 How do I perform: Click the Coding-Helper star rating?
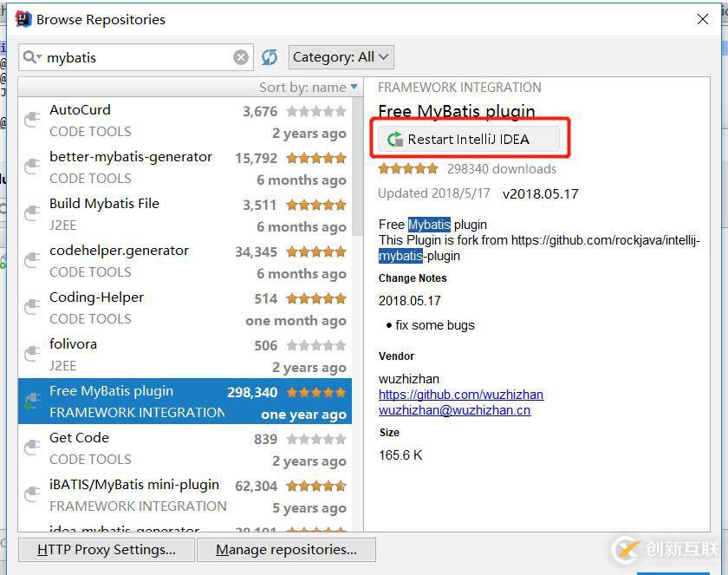click(316, 298)
